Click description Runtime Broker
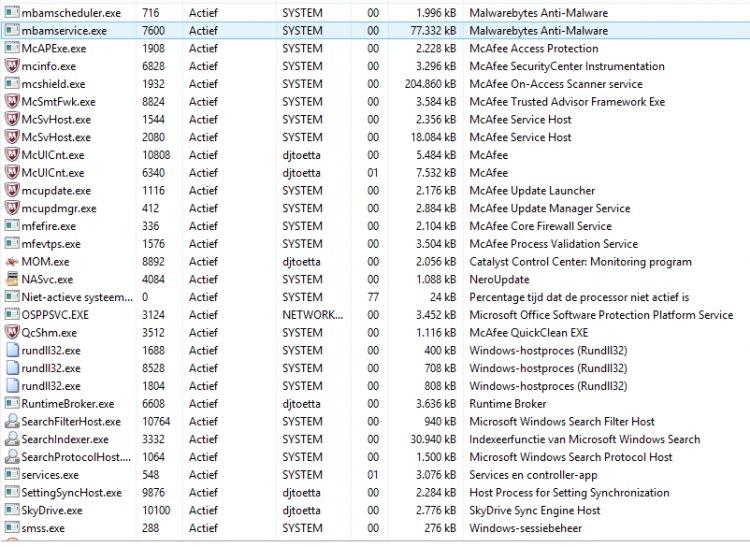Image resolution: width=750 pixels, height=547 pixels. [x=507, y=404]
